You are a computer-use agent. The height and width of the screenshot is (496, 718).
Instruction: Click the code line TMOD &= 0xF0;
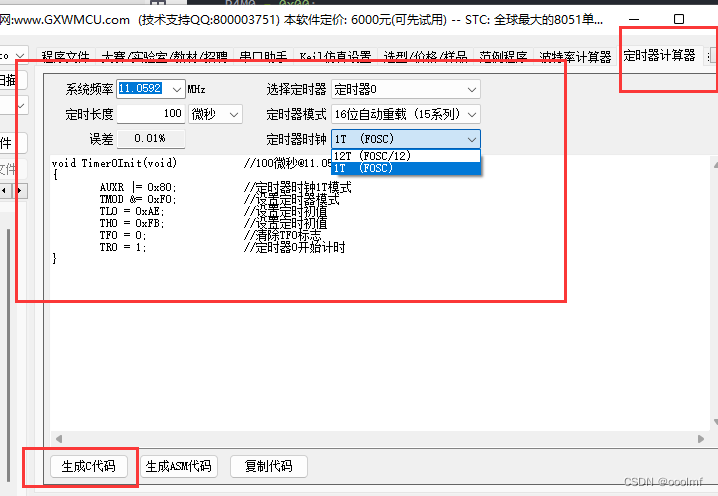[x=138, y=199]
